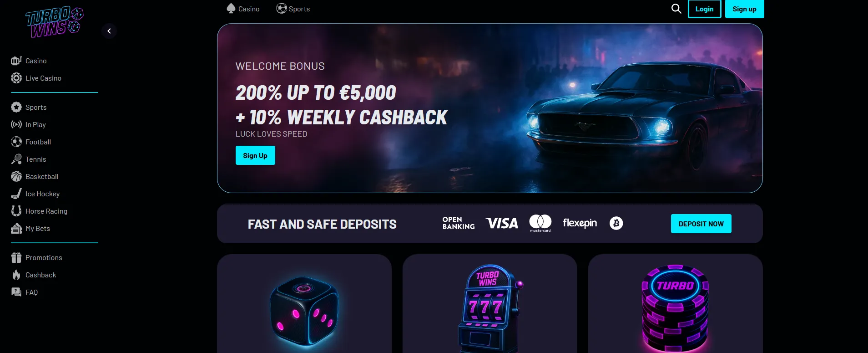The width and height of the screenshot is (868, 353).
Task: Switch to Sports in the top navigation
Action: point(293,9)
